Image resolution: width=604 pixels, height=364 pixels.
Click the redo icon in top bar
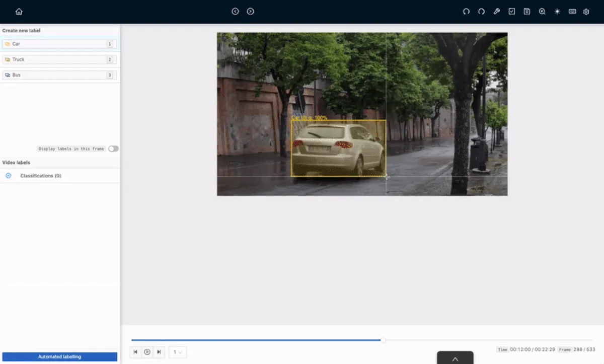[x=481, y=12]
